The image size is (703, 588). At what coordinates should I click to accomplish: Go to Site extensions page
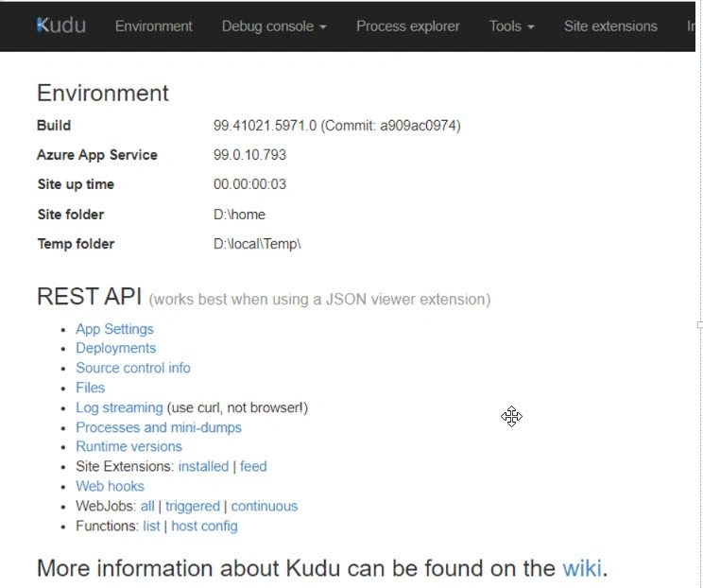tap(609, 26)
